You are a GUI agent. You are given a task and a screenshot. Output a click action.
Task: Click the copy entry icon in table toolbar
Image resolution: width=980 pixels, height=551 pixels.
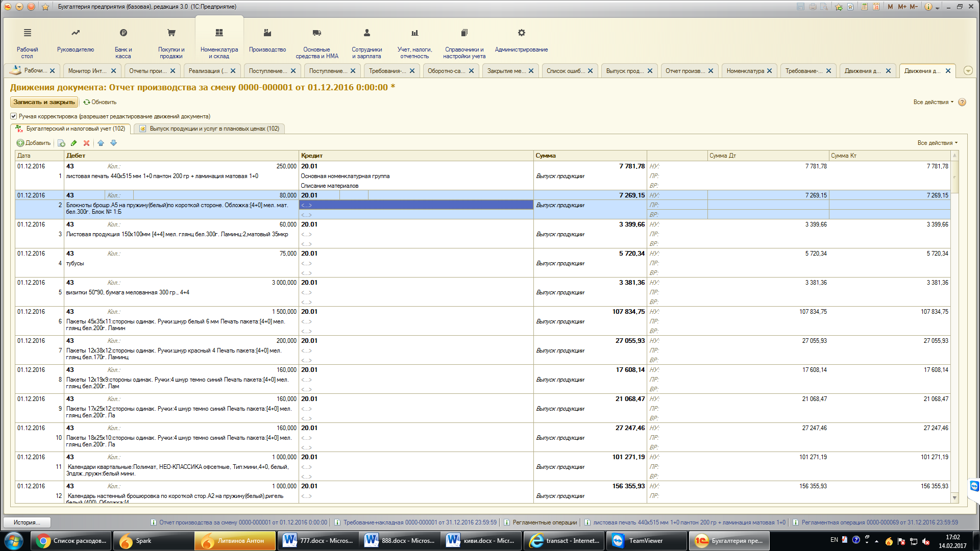[61, 143]
